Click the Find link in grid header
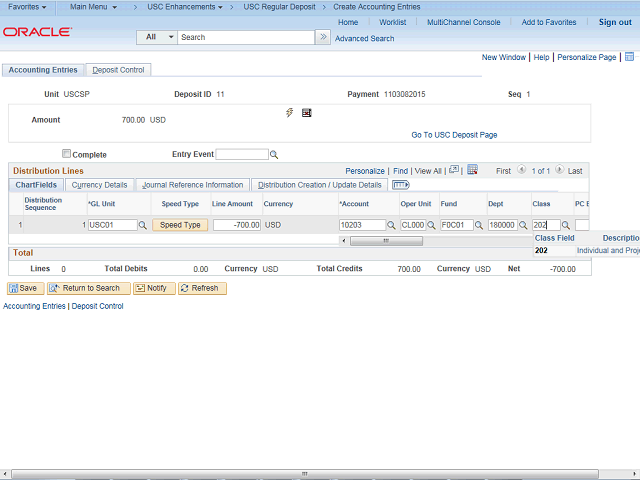The width and height of the screenshot is (640, 480). tap(400, 171)
